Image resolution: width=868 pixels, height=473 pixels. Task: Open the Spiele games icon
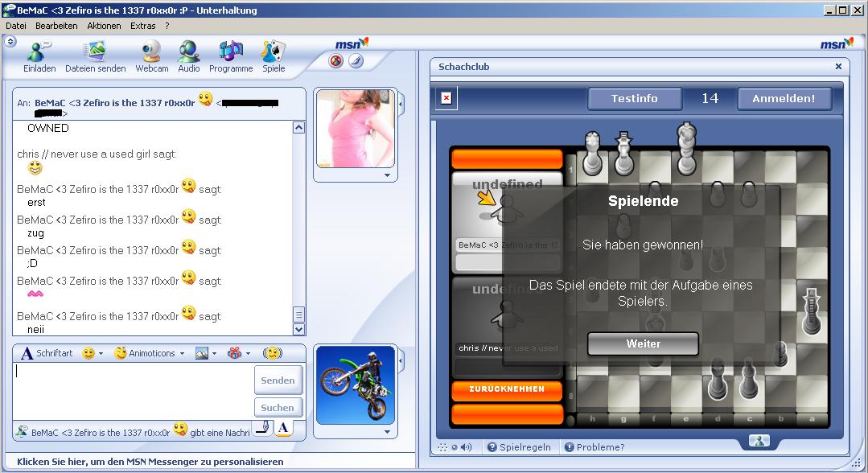(274, 51)
